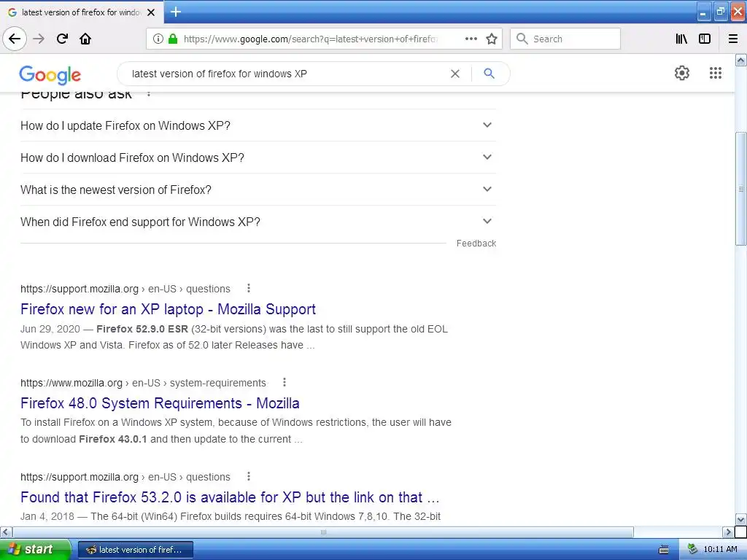Open Google settings gear icon

(x=682, y=73)
